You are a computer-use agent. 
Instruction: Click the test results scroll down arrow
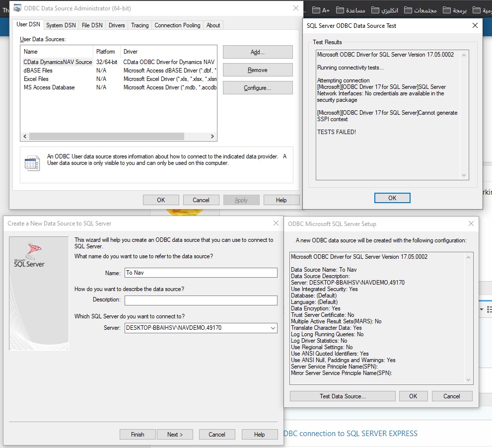pos(464,175)
